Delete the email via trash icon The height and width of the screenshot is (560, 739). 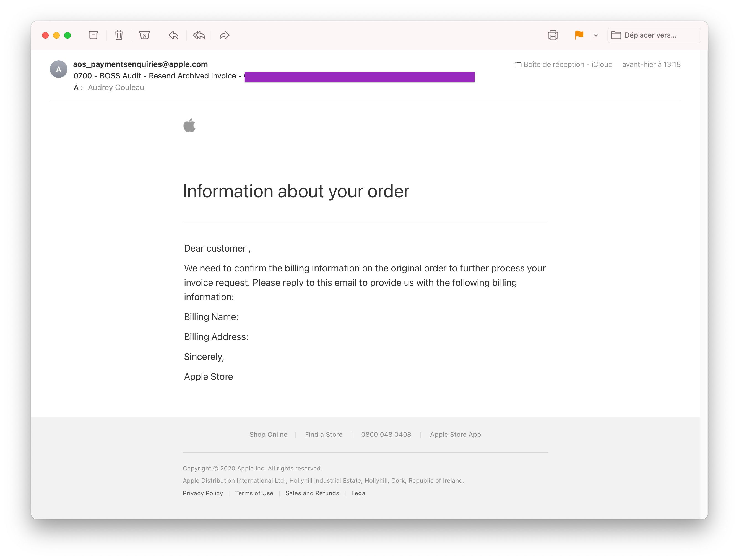119,35
